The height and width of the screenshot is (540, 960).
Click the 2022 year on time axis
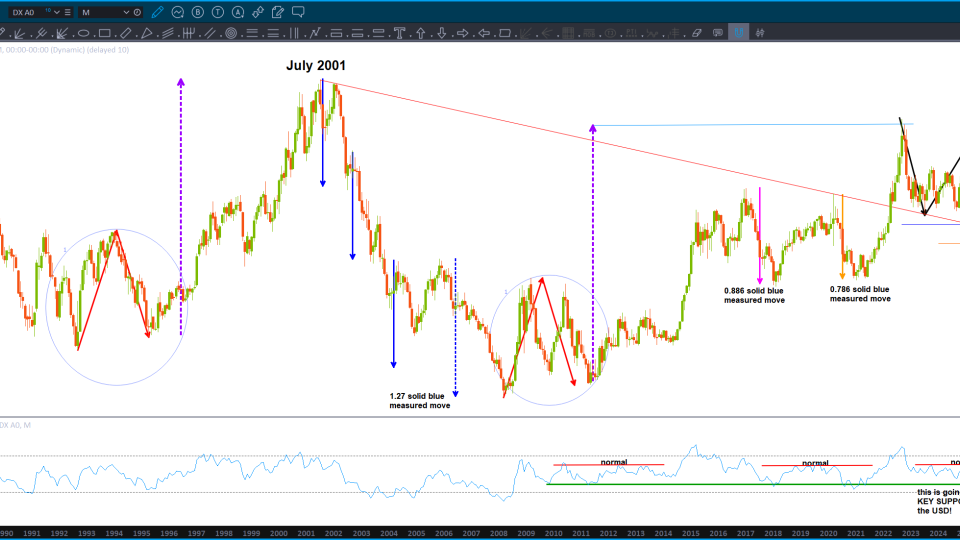[x=883, y=533]
